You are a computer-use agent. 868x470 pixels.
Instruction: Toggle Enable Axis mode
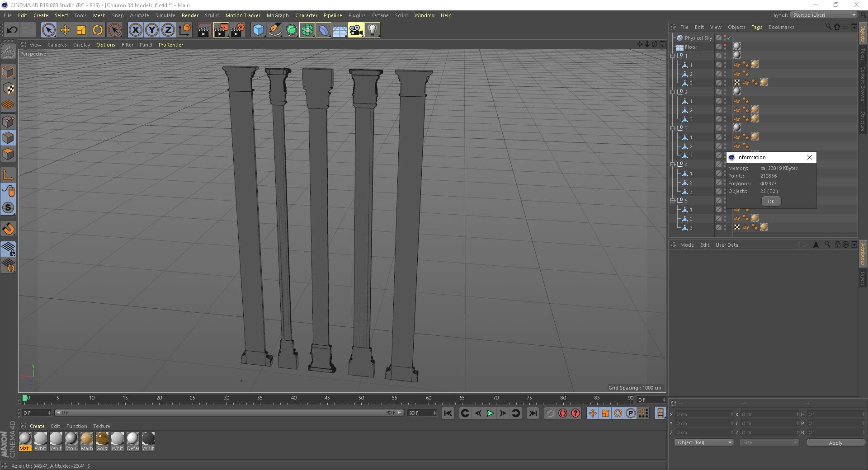click(8, 175)
